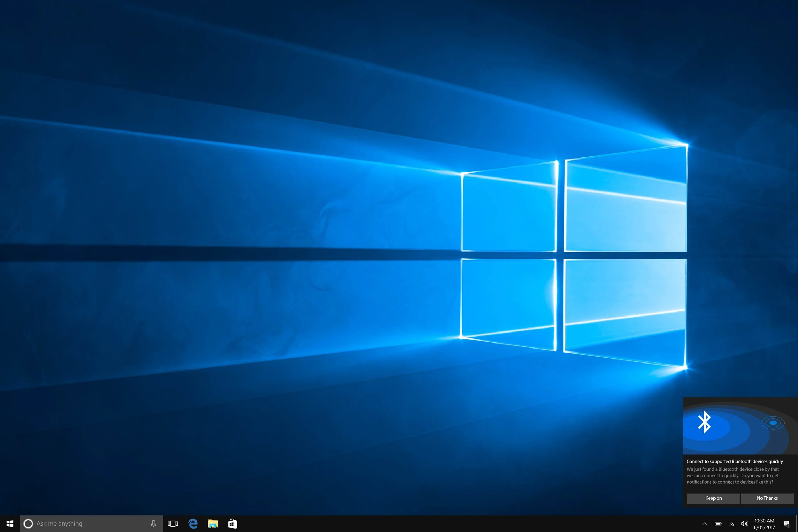Click the Bluetooth notification description text
Image resolution: width=798 pixels, height=532 pixels.
(733, 475)
